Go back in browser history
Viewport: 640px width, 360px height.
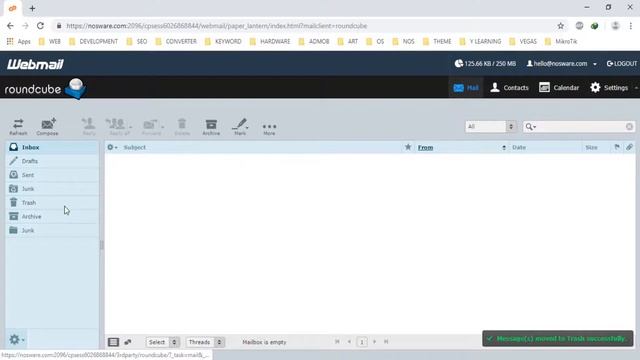point(10,26)
